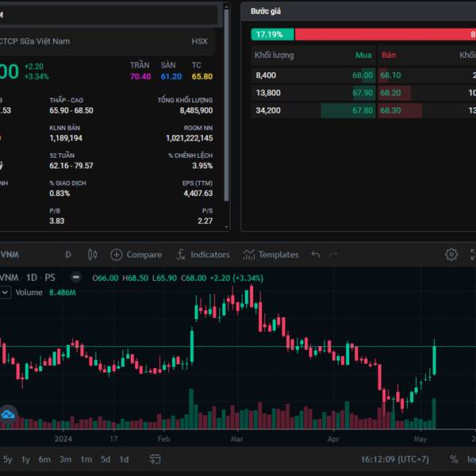
Task: Open chart settings gear
Action: point(451,255)
